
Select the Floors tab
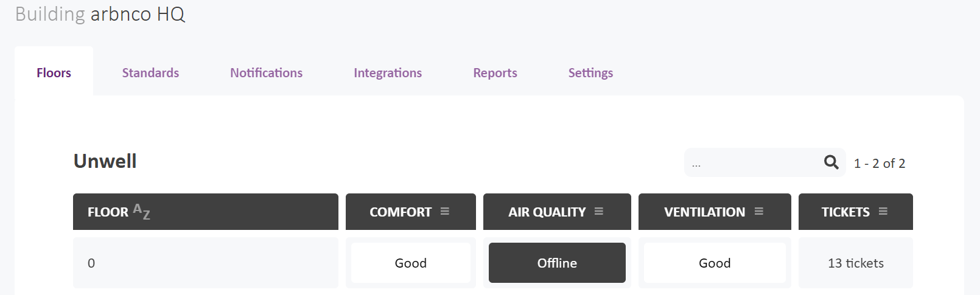[x=54, y=73]
